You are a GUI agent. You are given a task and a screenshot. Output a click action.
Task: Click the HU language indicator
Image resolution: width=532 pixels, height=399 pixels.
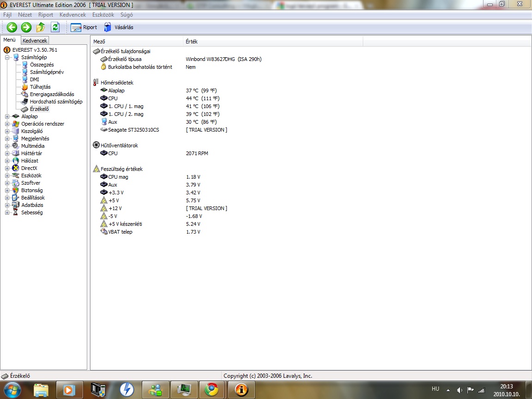coord(435,389)
